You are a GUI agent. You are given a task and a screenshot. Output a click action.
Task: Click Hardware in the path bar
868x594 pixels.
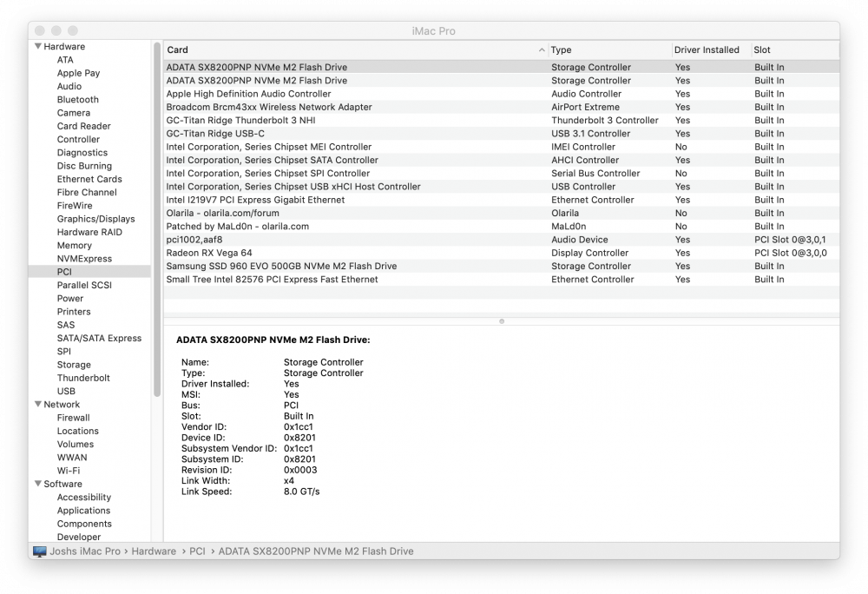pyautogui.click(x=154, y=551)
